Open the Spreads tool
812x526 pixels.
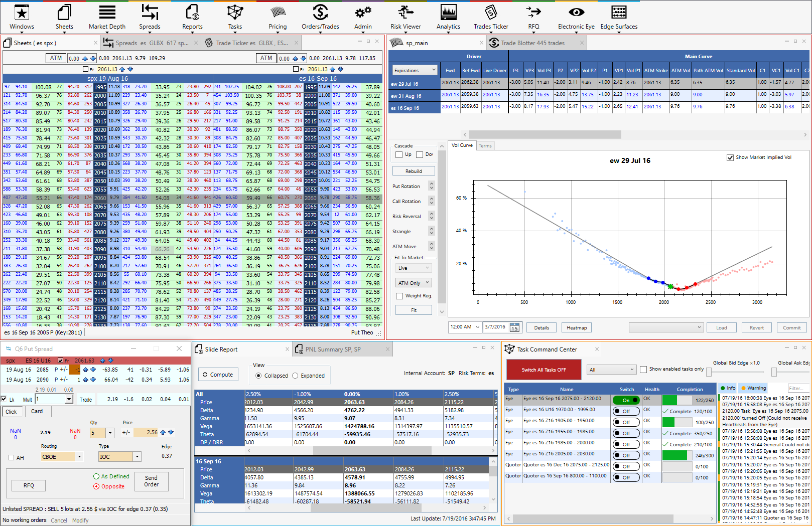click(x=150, y=17)
